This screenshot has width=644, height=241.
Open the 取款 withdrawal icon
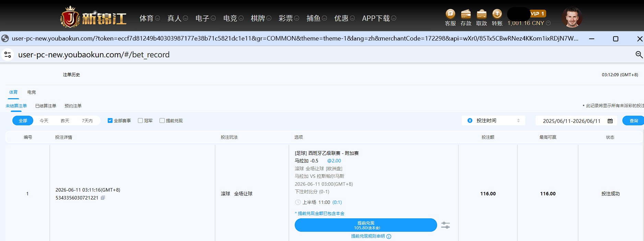pyautogui.click(x=481, y=14)
